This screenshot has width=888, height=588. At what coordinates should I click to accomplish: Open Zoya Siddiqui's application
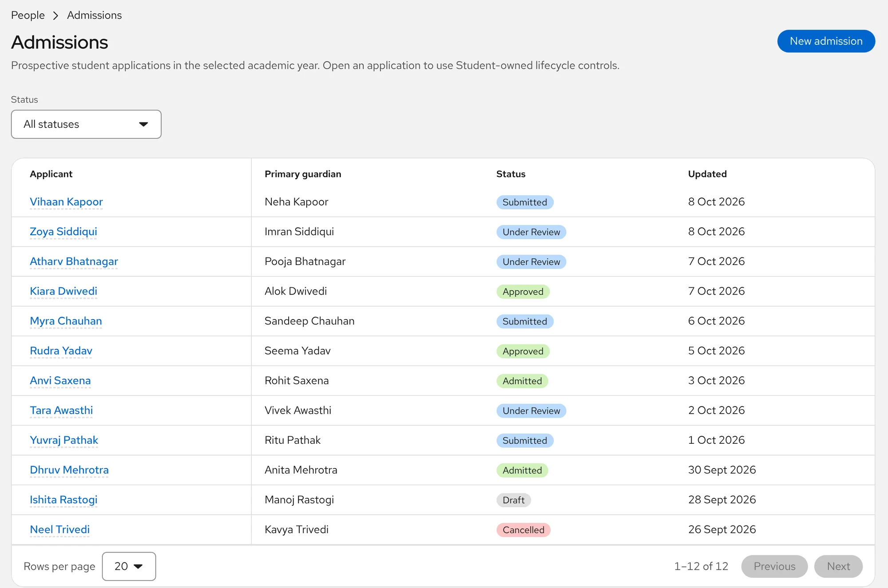tap(63, 232)
